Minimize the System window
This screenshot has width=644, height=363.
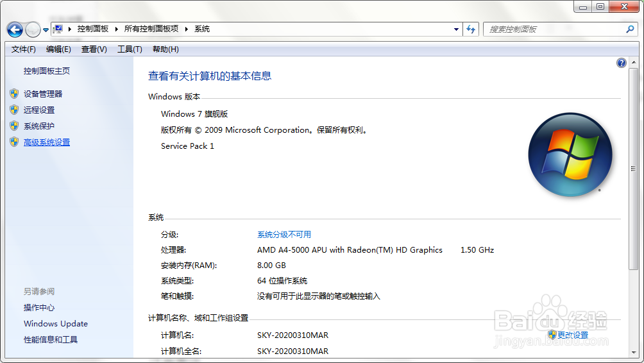click(x=583, y=6)
